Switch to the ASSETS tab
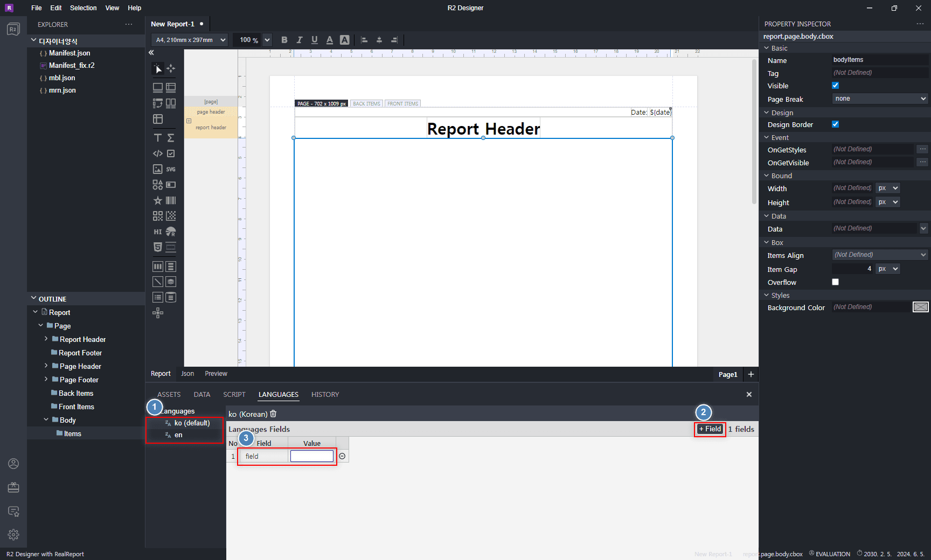Screen dimensions: 931x560 coord(169,395)
